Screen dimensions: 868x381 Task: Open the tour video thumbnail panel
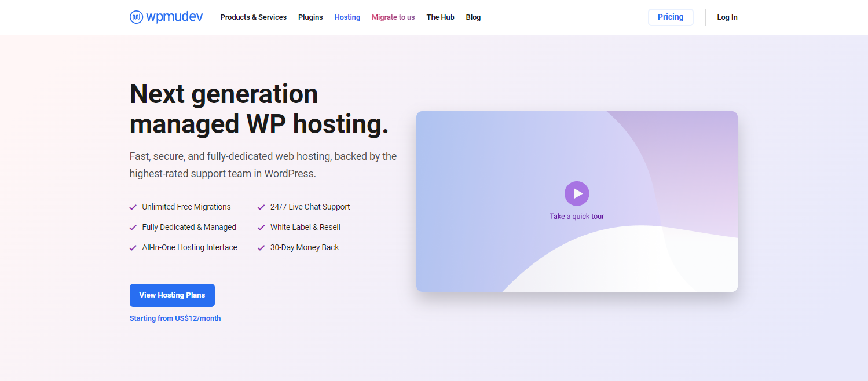coord(577,202)
